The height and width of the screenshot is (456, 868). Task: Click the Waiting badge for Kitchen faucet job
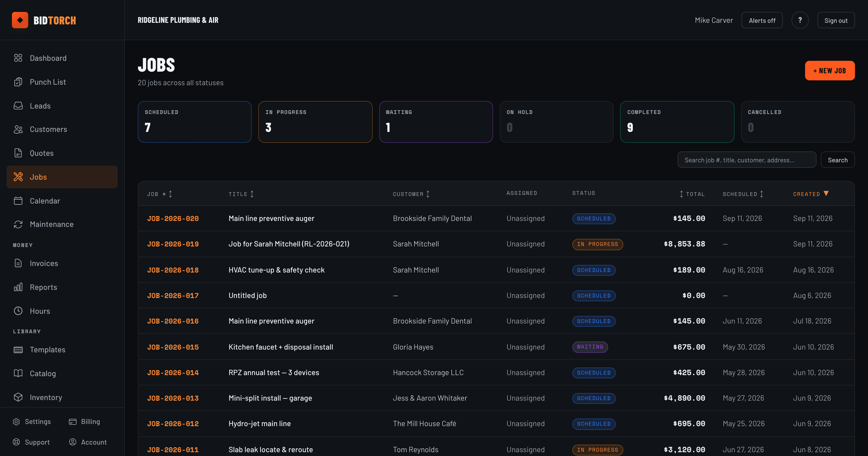point(590,347)
